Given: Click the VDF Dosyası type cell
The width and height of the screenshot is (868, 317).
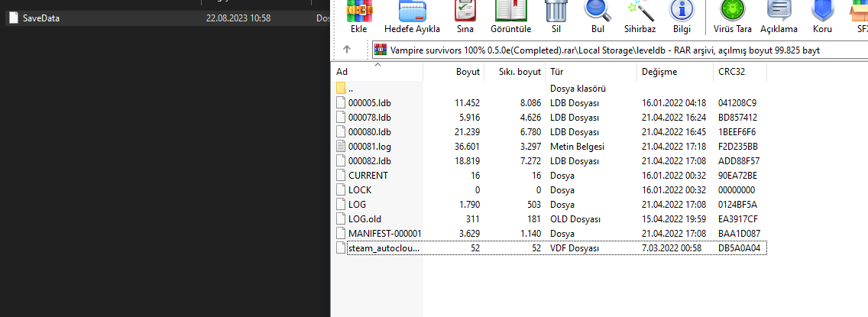Looking at the screenshot, I should 575,248.
